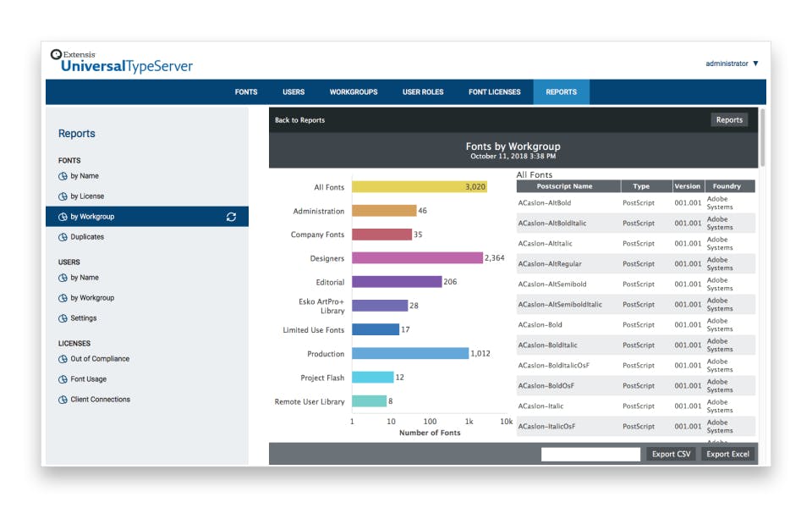Viewport: 812px width, 508px height.
Task: Select ACaslon-Italic table row
Action: click(x=636, y=406)
